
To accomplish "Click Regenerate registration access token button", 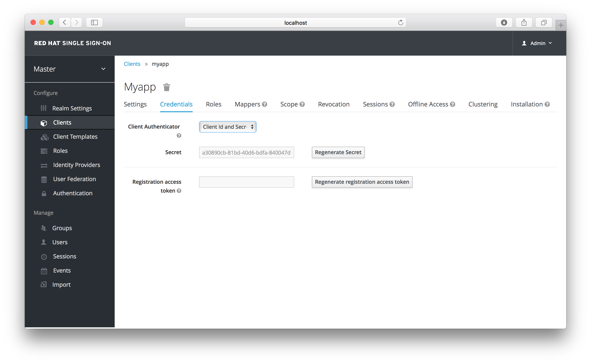I will (x=362, y=181).
